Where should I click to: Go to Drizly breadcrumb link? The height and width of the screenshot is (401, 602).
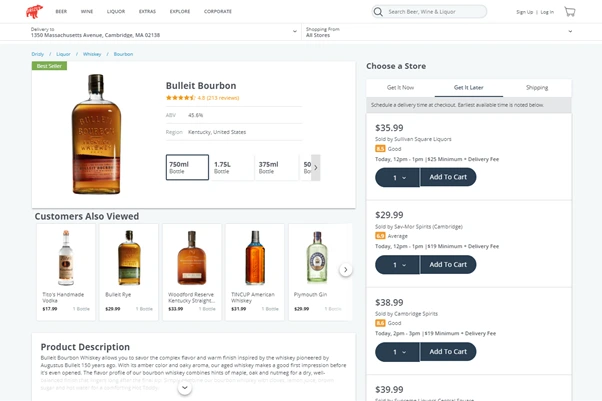tap(38, 54)
